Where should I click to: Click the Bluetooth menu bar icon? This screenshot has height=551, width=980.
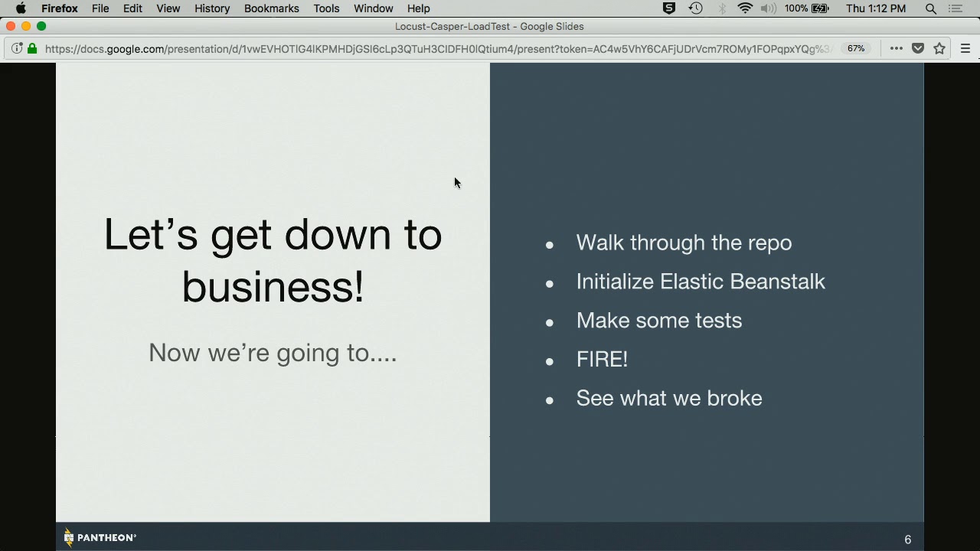pyautogui.click(x=721, y=8)
